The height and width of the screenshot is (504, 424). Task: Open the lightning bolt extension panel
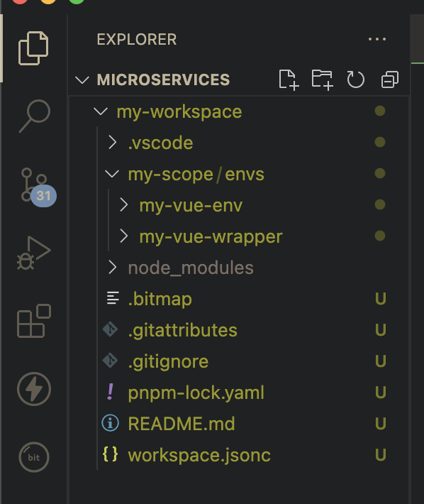point(34,389)
